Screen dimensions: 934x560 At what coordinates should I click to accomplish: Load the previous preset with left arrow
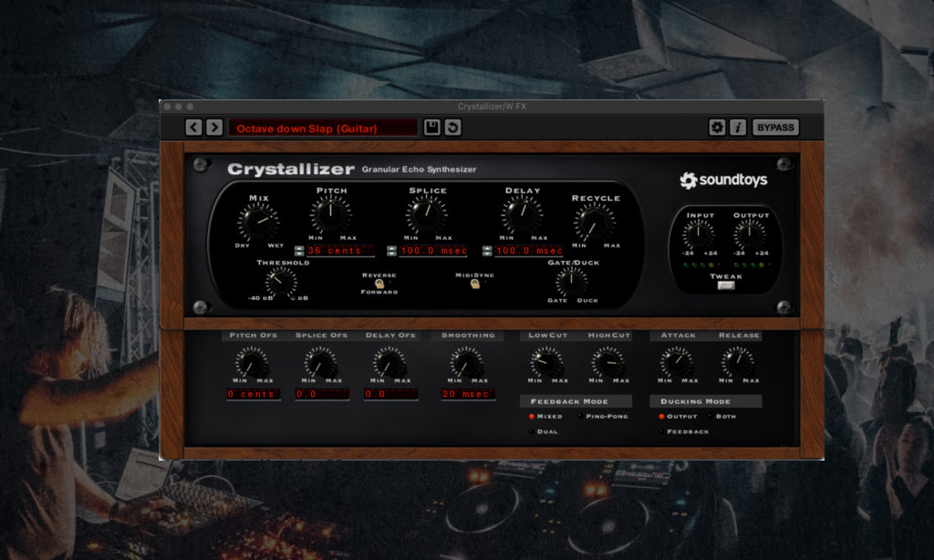point(193,128)
